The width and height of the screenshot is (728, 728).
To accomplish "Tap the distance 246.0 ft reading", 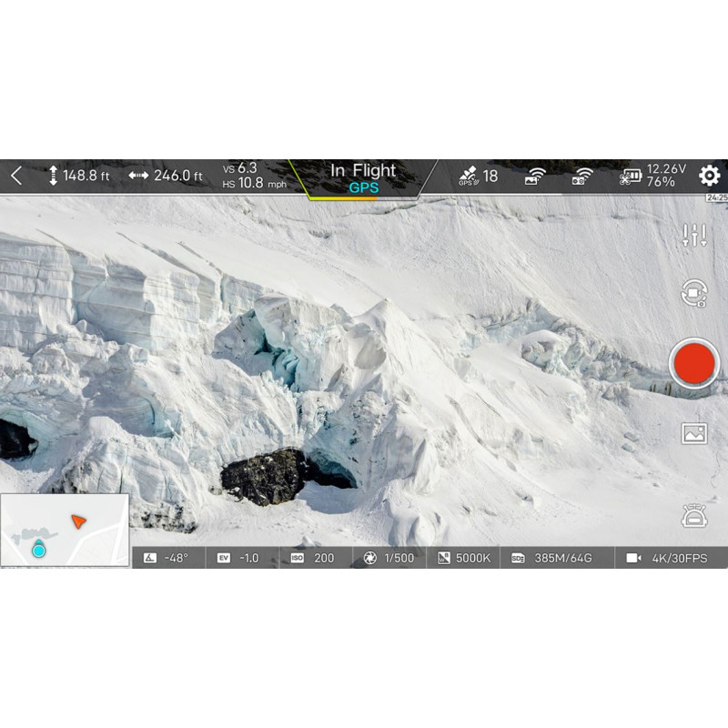I will click(x=178, y=176).
